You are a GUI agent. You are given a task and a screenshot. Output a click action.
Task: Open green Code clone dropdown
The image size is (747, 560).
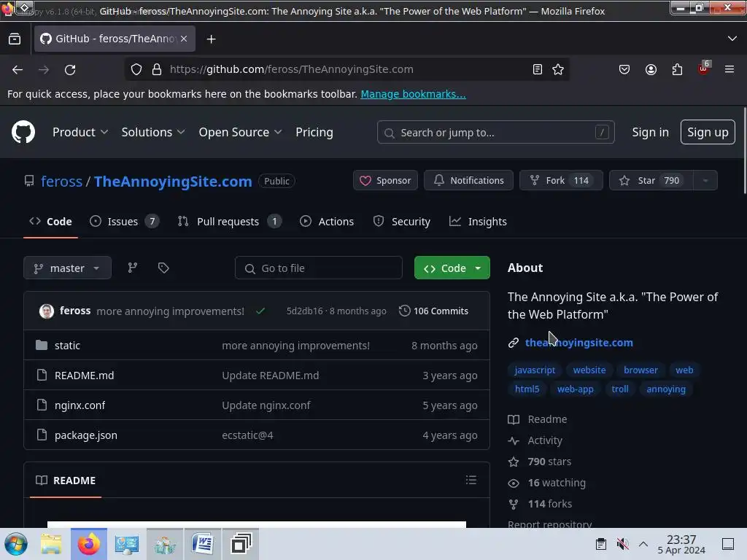pos(452,268)
